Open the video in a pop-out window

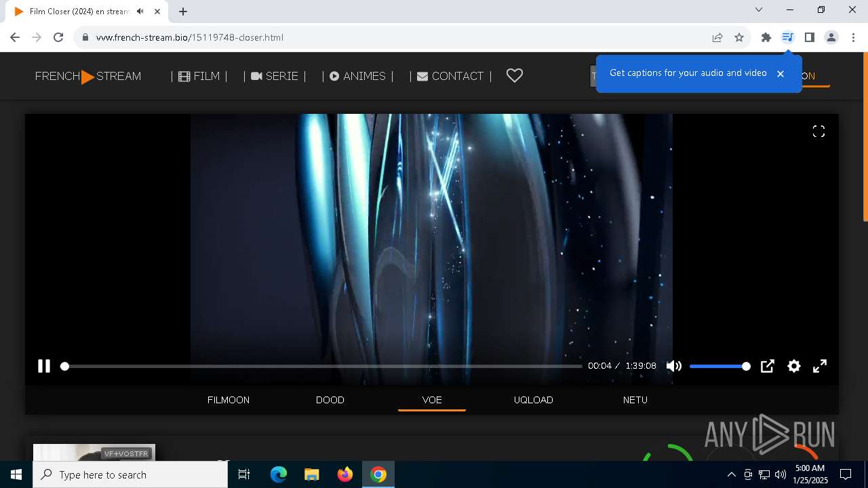(767, 366)
